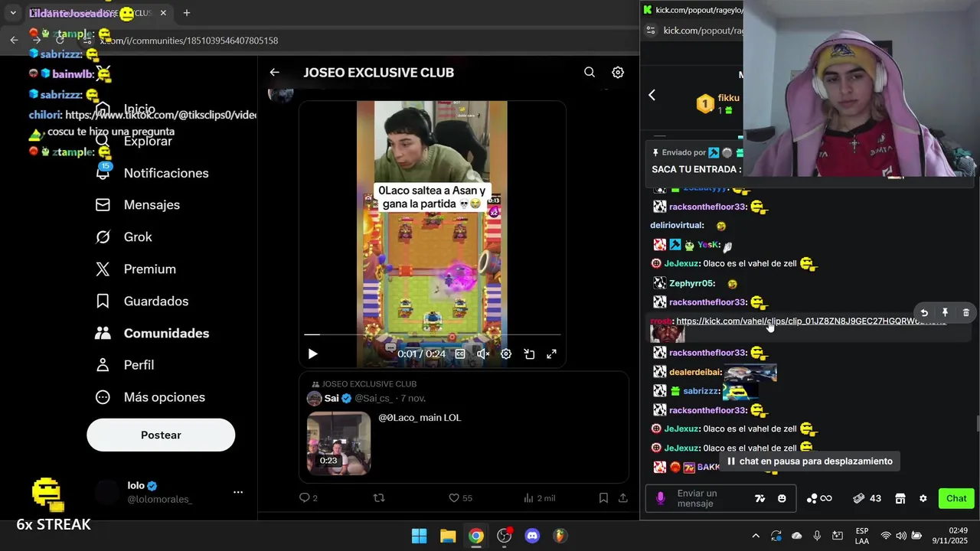980x551 pixels.
Task: Open dealerdeibai username in chat
Action: (695, 372)
